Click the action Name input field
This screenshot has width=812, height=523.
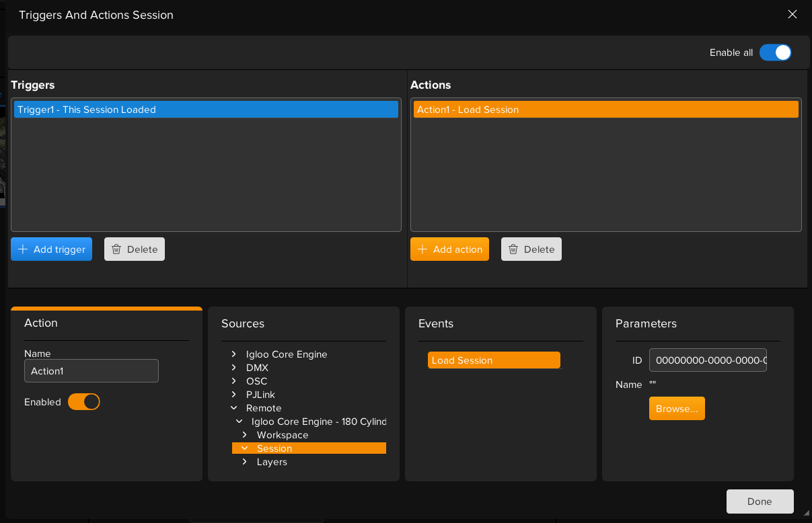tap(91, 371)
